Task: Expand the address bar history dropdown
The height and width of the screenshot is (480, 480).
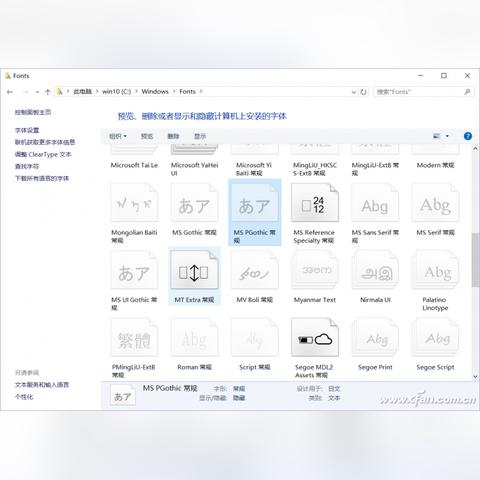Action: pos(354,92)
